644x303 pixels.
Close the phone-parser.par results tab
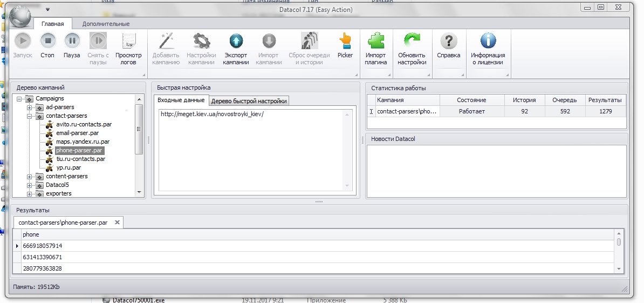(117, 223)
